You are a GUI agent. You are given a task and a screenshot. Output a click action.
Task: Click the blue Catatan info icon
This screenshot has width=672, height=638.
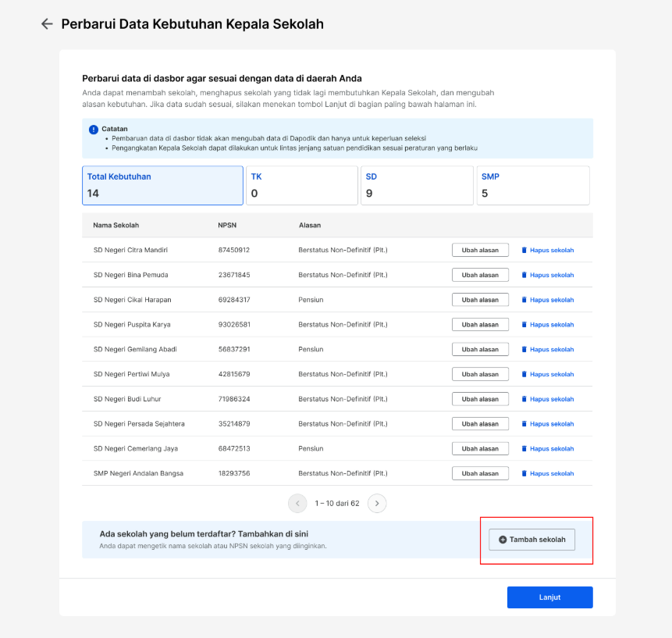[x=94, y=130]
